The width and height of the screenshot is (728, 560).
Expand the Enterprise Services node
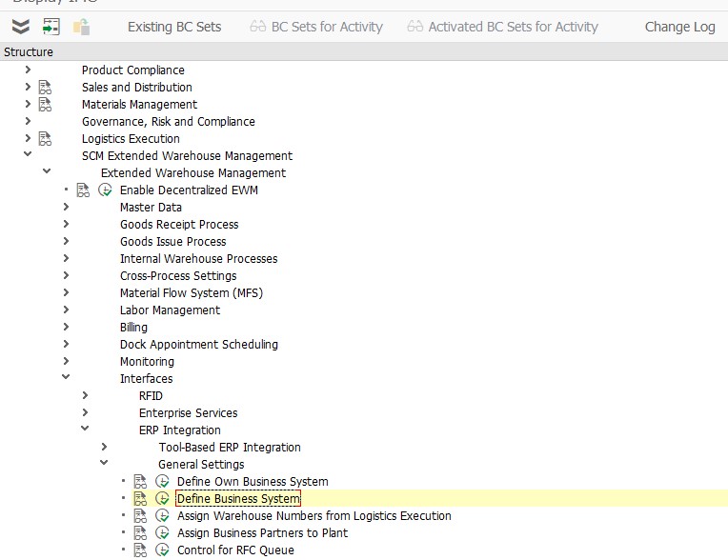85,413
